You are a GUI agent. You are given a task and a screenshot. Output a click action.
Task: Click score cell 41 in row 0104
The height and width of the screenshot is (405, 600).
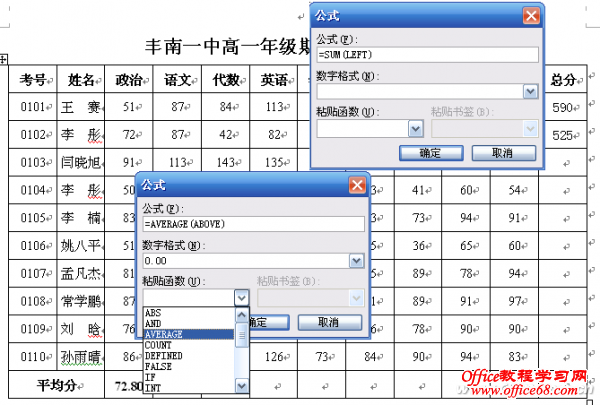tap(418, 190)
